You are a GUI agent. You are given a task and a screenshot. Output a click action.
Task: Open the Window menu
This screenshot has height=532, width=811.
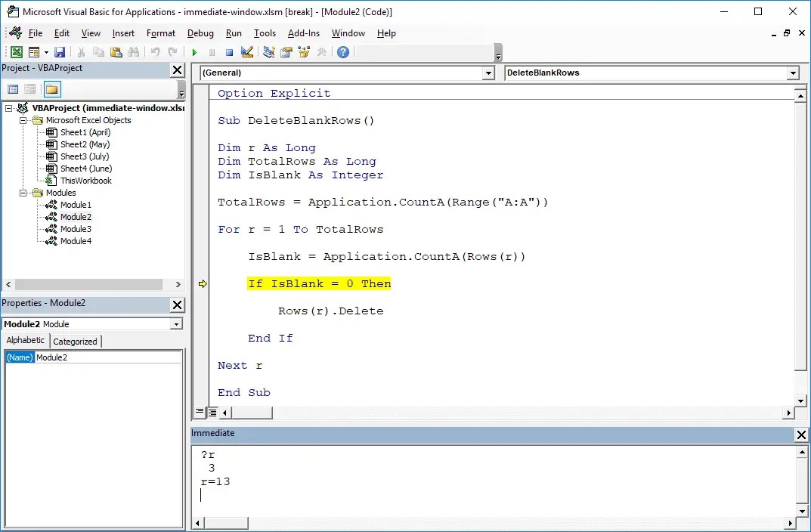348,33
